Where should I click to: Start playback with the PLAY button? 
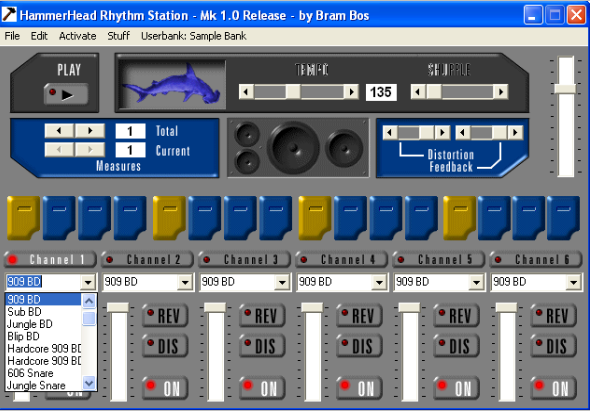click(x=66, y=94)
